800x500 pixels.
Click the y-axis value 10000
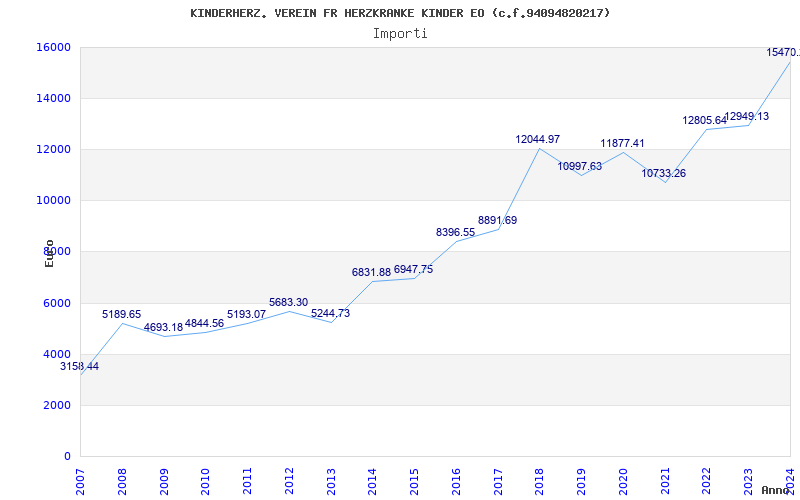click(x=53, y=201)
